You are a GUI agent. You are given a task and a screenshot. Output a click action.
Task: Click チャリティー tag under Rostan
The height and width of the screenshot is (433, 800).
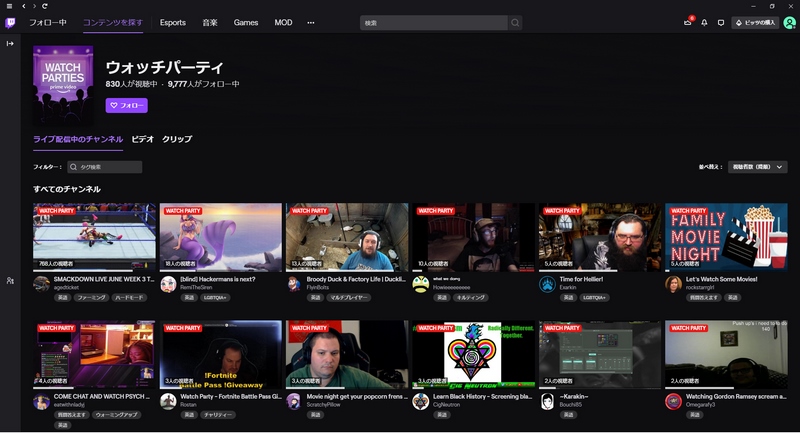tap(218, 415)
